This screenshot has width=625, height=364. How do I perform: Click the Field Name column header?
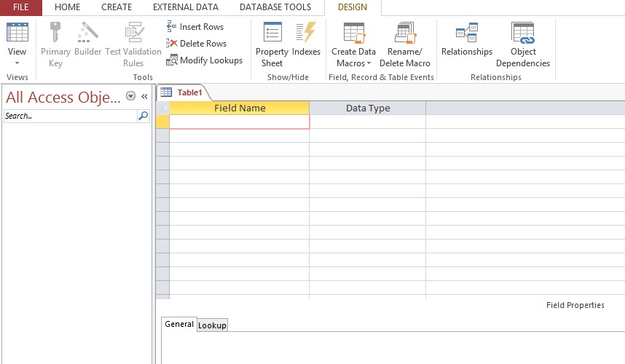[x=240, y=108]
